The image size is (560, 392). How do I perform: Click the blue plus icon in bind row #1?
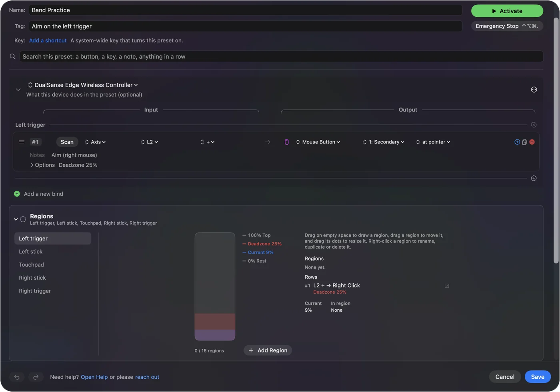click(x=517, y=142)
